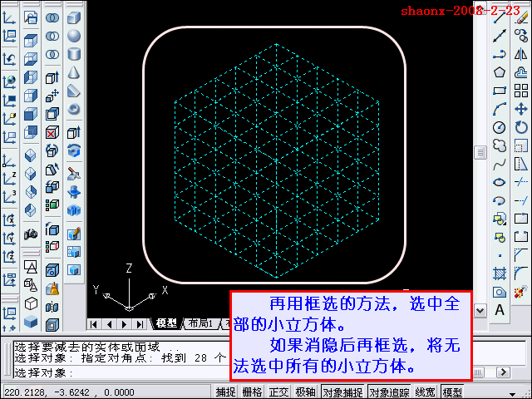Select the Union solids editing tool

coord(52,17)
